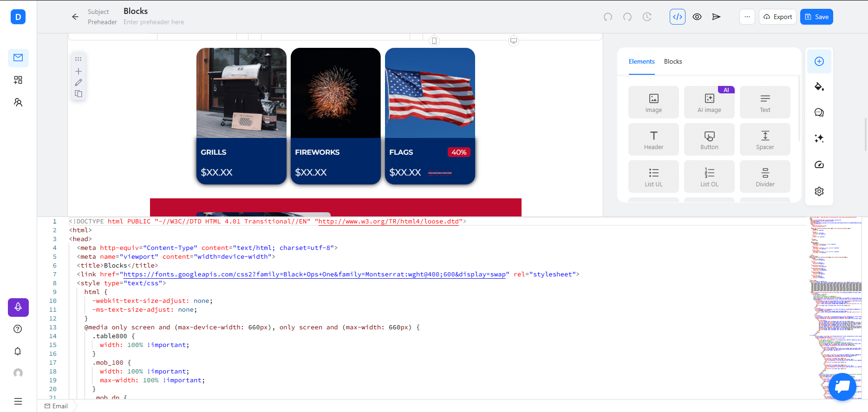Click the add block plus icon
The height and width of the screenshot is (412, 868).
point(78,71)
